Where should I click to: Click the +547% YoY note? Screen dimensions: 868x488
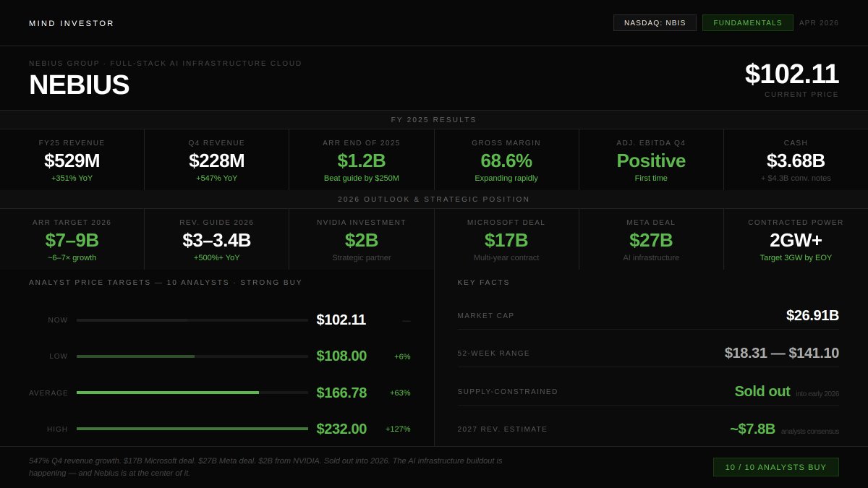coord(217,178)
